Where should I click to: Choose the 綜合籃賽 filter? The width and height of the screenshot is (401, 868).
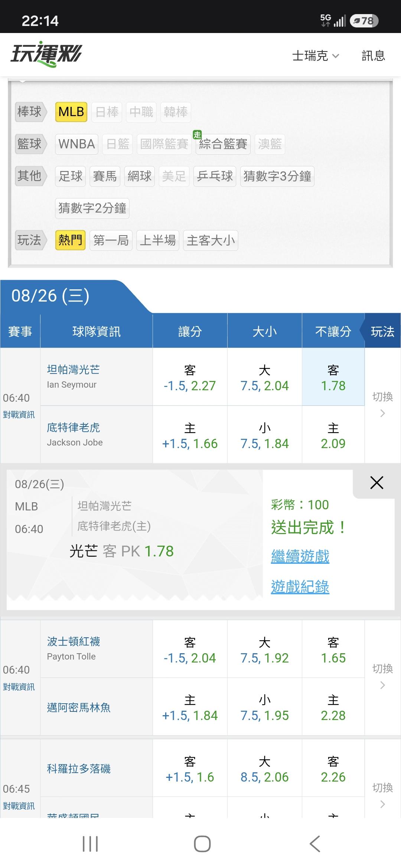(223, 144)
